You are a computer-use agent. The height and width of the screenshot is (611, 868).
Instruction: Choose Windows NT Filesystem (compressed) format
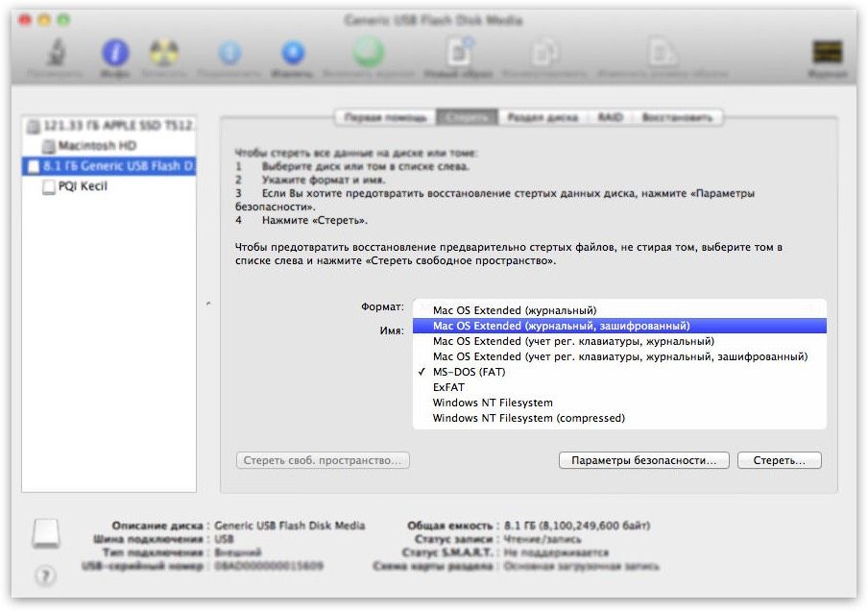point(619,418)
